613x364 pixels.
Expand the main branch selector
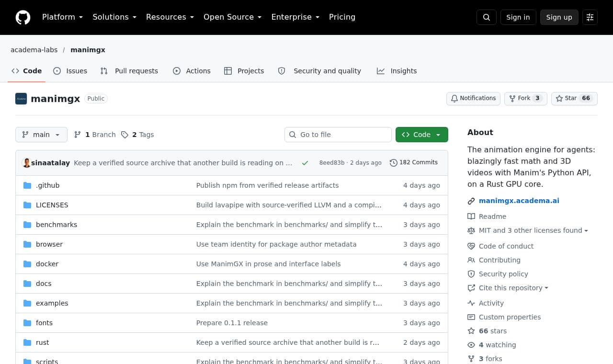41,135
